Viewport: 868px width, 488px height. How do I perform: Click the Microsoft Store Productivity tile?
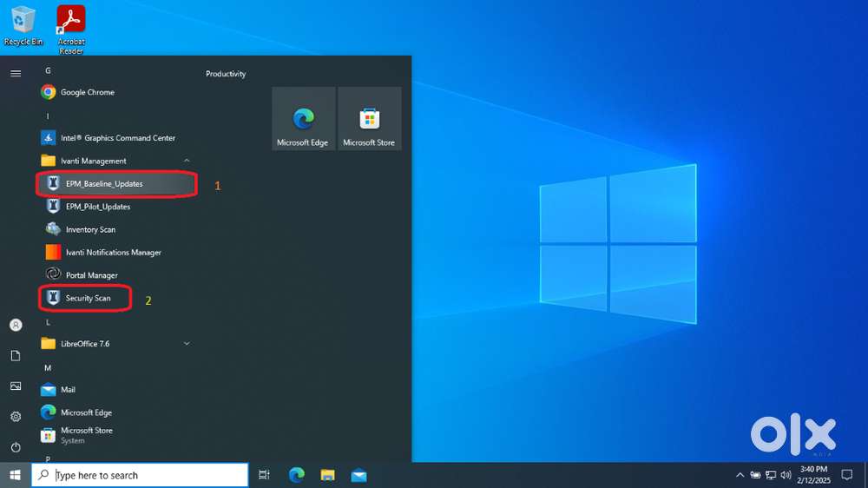(x=369, y=119)
